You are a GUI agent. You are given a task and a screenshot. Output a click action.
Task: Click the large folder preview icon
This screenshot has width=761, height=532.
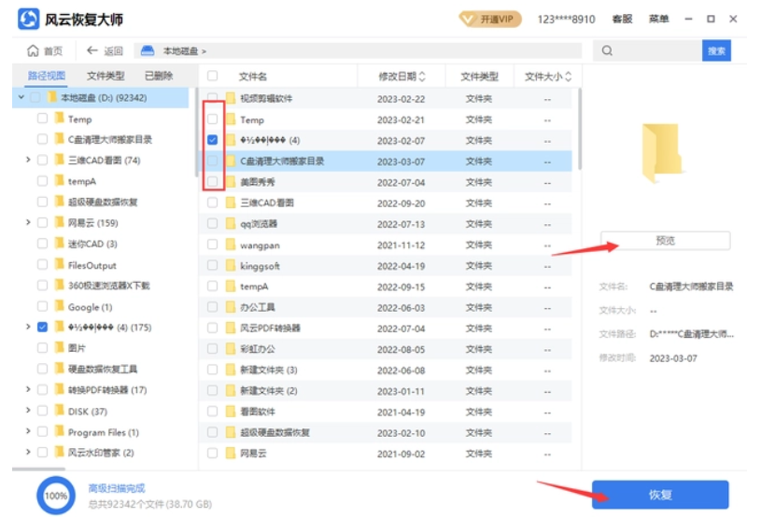pyautogui.click(x=662, y=152)
